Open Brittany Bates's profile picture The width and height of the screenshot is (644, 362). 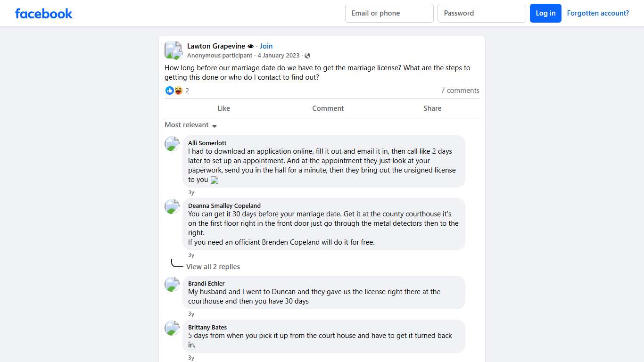pyautogui.click(x=172, y=328)
